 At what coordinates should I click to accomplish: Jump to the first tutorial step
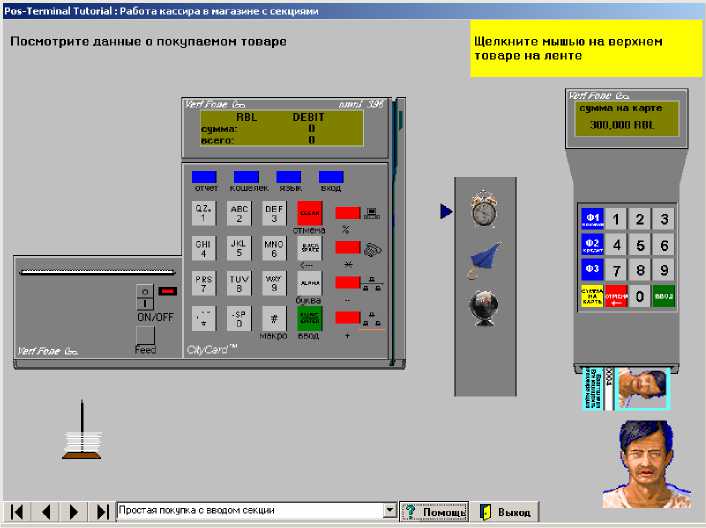pos(17,512)
